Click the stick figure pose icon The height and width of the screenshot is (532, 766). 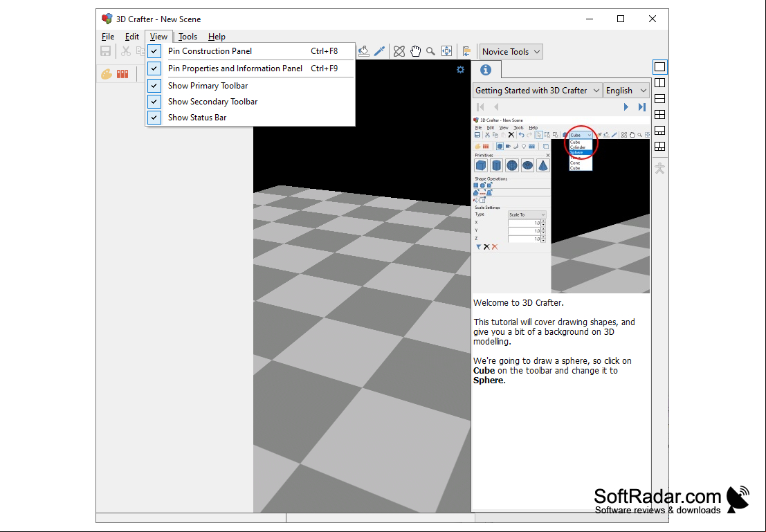(659, 169)
